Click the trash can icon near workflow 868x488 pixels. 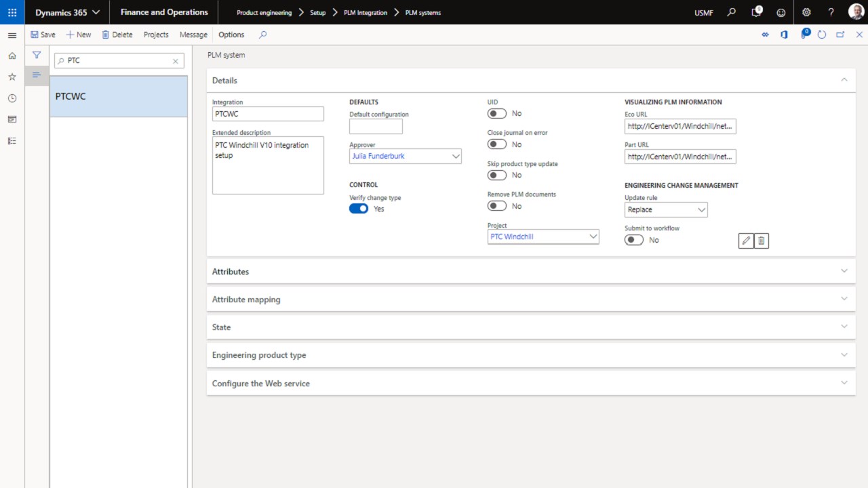[x=762, y=241]
